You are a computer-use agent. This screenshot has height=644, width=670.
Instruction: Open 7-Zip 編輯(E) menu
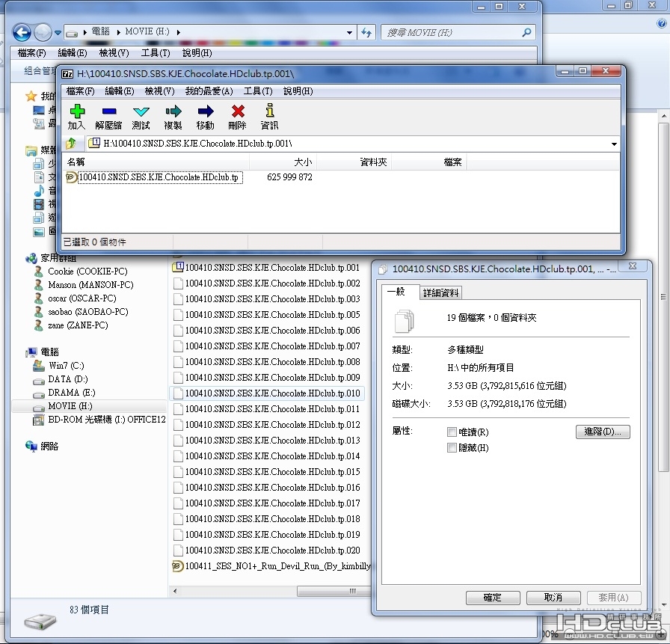pyautogui.click(x=120, y=91)
